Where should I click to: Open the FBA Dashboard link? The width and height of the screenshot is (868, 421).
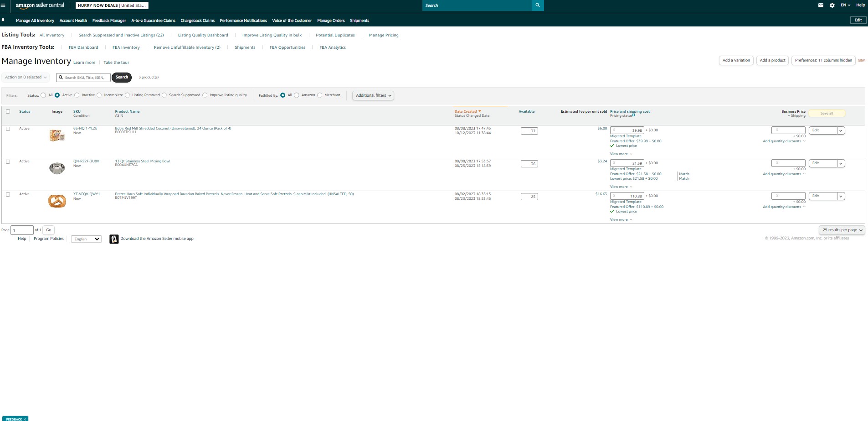(83, 47)
